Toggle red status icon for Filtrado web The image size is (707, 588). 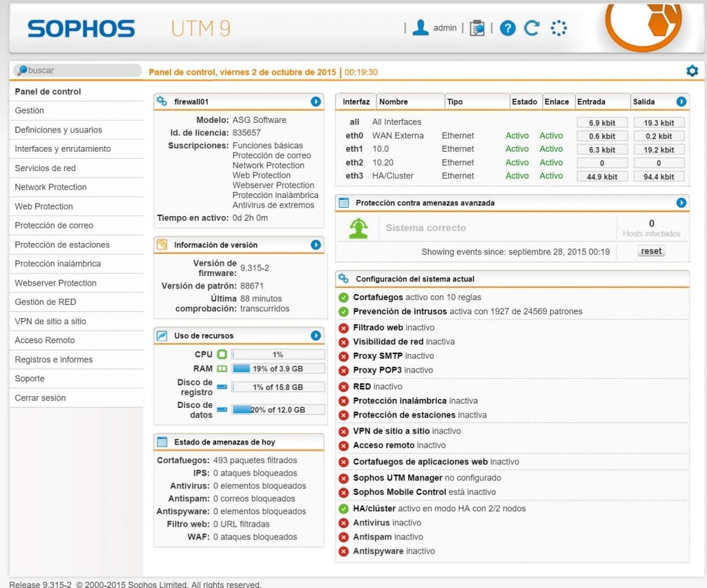pos(344,328)
